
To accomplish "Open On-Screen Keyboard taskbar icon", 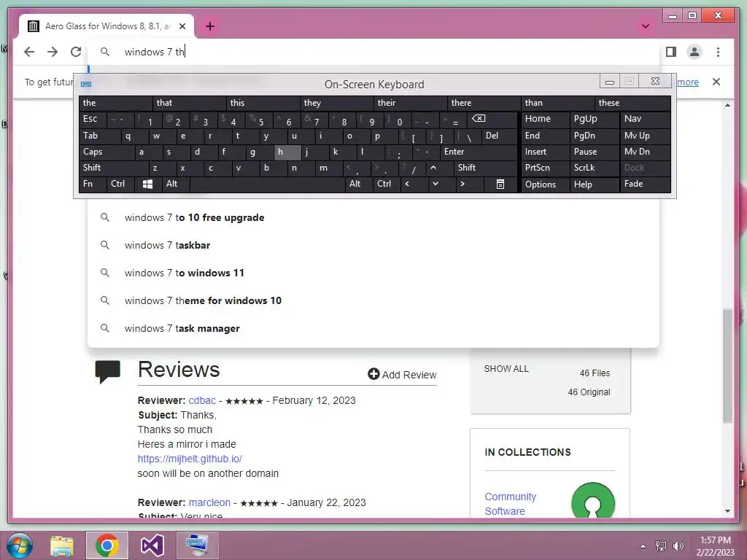I will pyautogui.click(x=197, y=545).
